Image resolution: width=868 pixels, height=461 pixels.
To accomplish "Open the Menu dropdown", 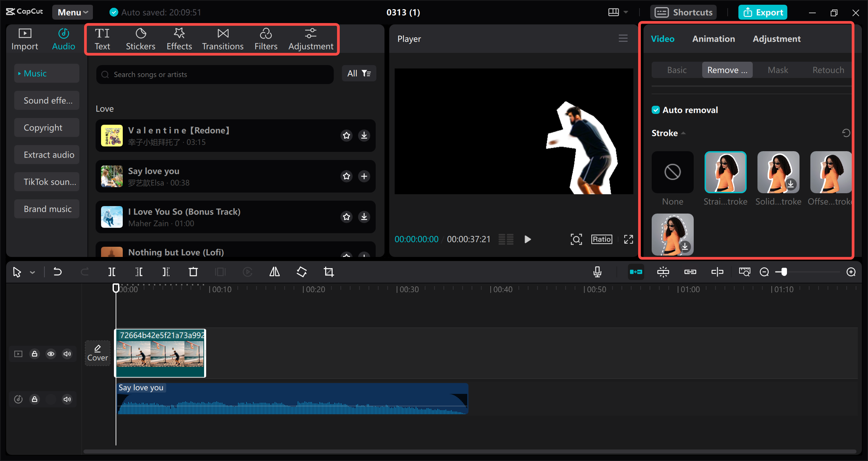I will pos(73,13).
